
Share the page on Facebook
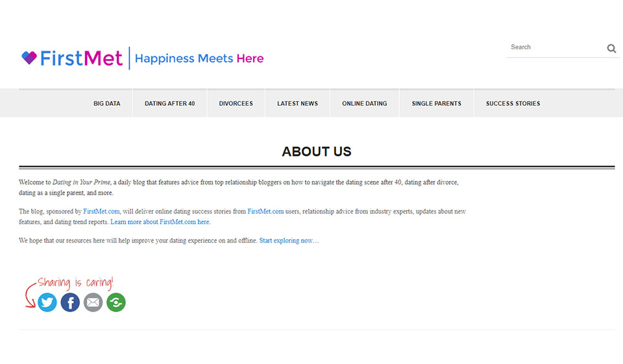(70, 302)
